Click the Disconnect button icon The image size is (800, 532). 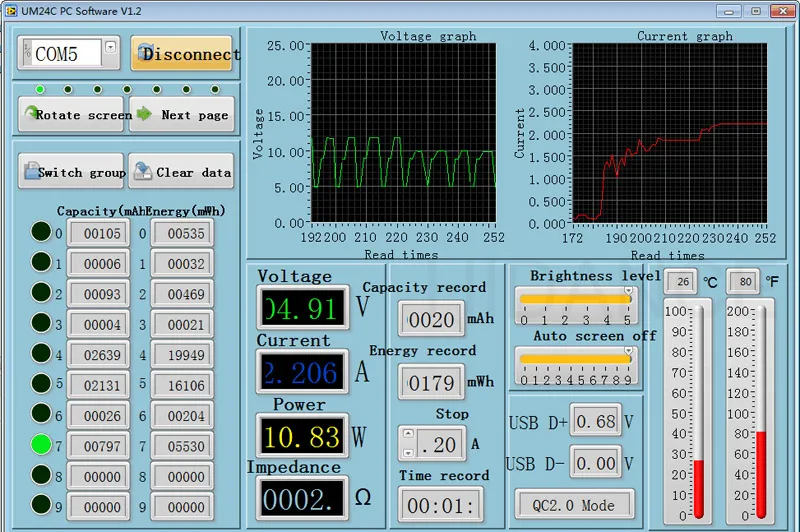tap(144, 51)
